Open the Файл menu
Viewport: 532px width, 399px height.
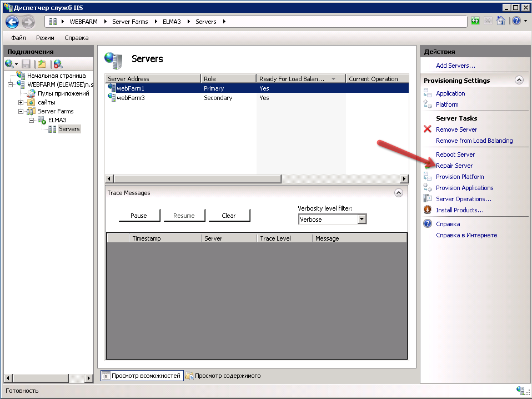pos(18,38)
